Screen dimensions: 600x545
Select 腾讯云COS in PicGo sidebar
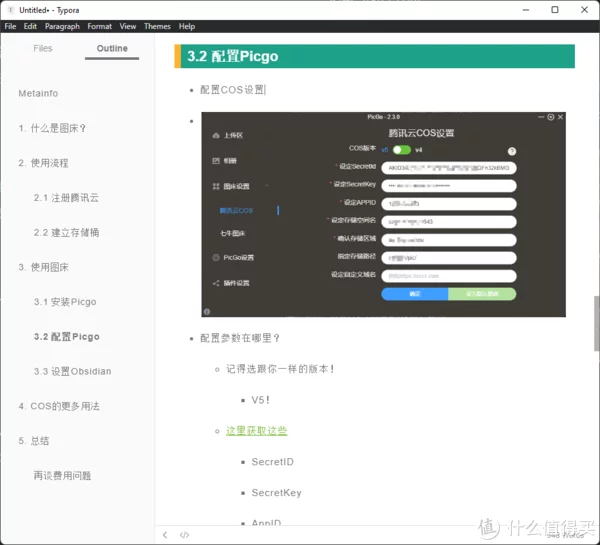236,210
